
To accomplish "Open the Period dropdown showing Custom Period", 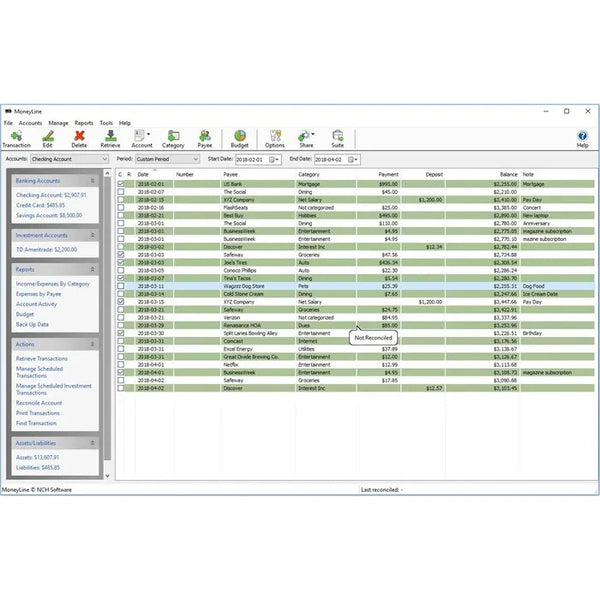I will [x=168, y=159].
